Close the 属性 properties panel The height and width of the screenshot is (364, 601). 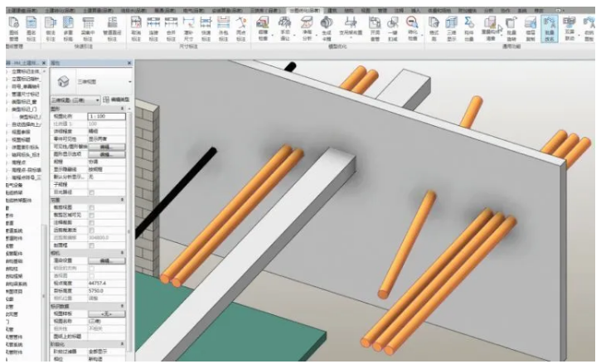click(x=129, y=63)
